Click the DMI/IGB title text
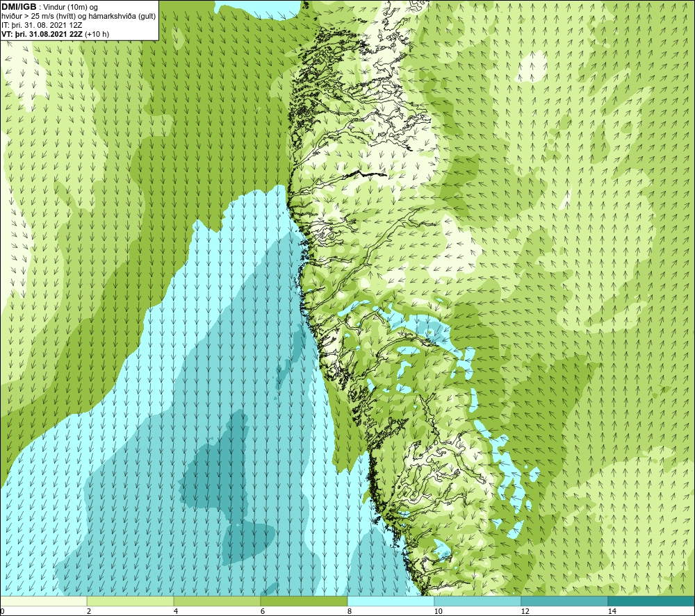 [x=19, y=7]
